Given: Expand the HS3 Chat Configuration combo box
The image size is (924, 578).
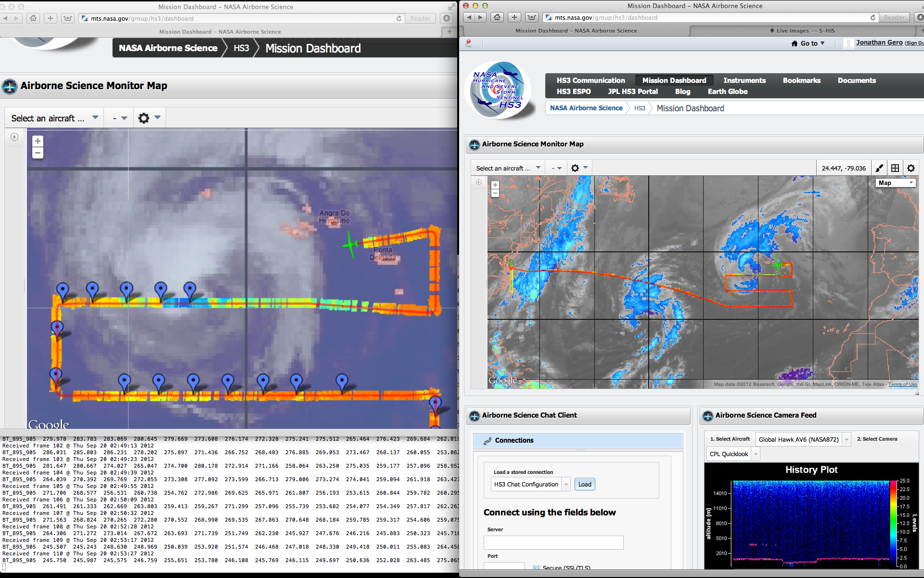Looking at the screenshot, I should [x=566, y=485].
